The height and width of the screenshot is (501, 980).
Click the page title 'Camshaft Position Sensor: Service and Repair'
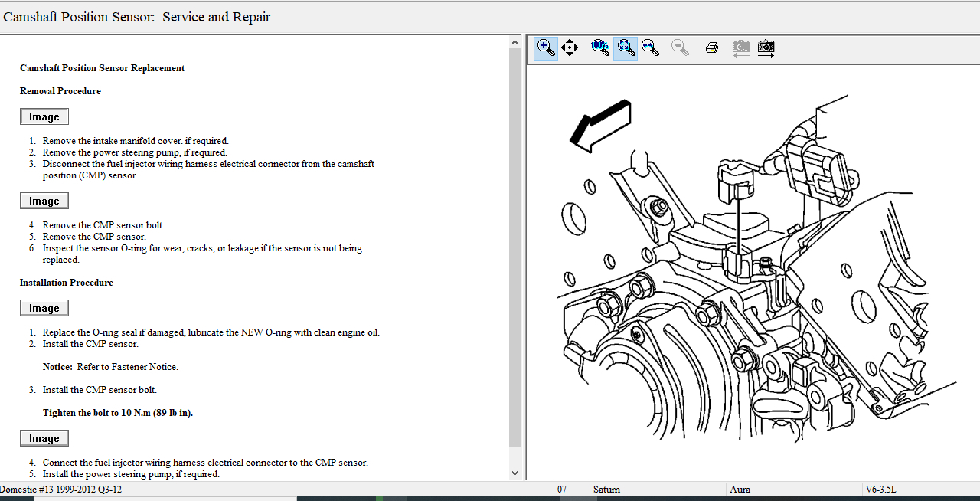[137, 17]
